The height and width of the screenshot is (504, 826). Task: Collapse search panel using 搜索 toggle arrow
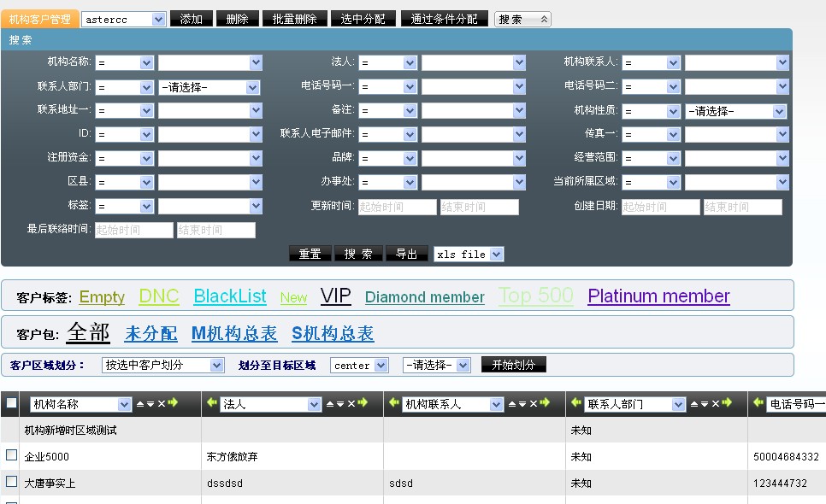(x=544, y=19)
